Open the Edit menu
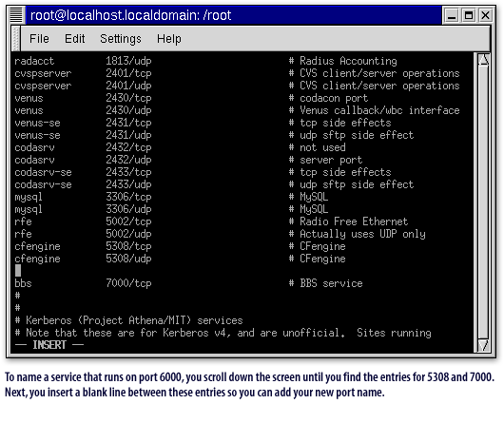 point(74,39)
